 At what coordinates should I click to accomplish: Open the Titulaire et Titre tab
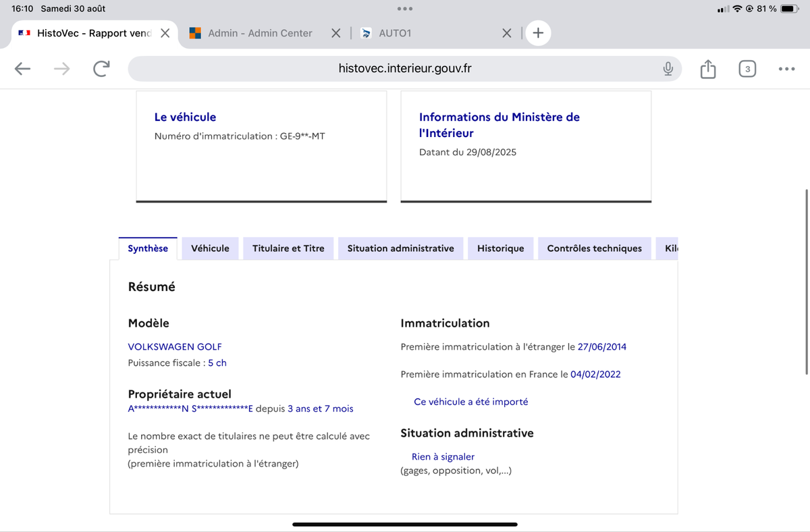(x=288, y=248)
